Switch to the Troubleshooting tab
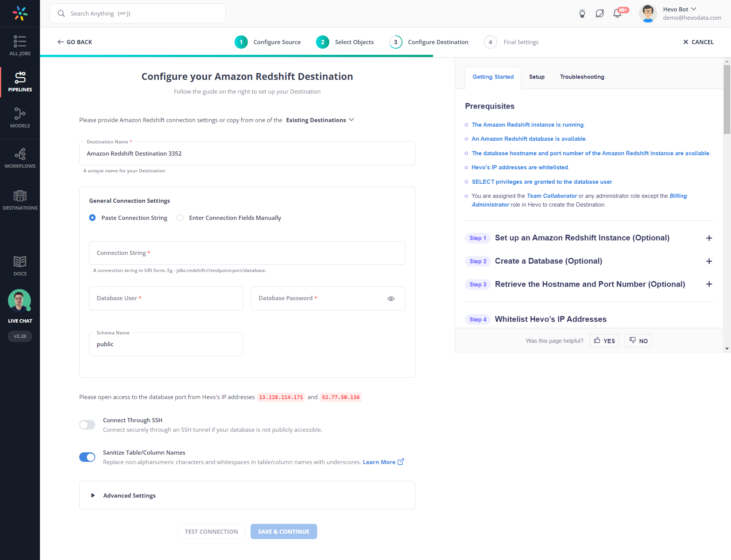The image size is (731, 560). pyautogui.click(x=581, y=77)
